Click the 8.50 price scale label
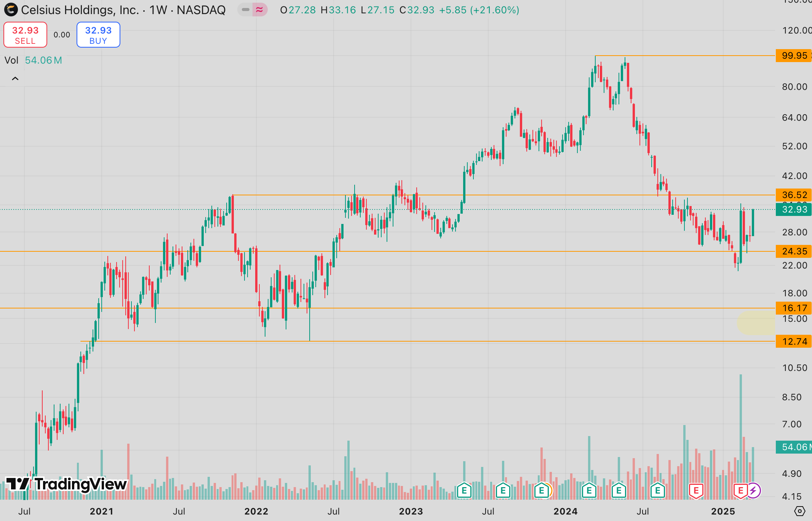 click(x=791, y=397)
